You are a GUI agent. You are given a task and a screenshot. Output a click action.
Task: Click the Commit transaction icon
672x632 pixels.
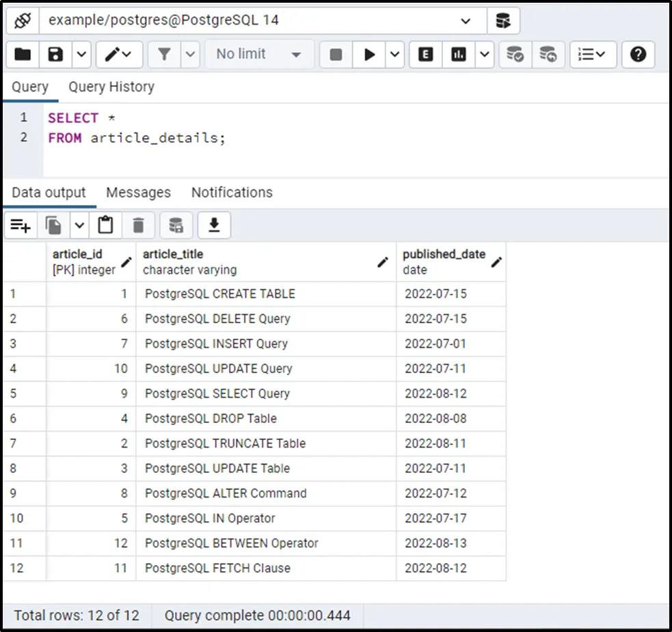pyautogui.click(x=515, y=55)
